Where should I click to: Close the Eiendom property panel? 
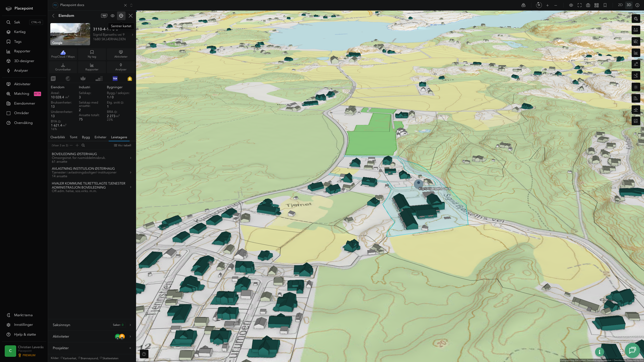(x=131, y=16)
